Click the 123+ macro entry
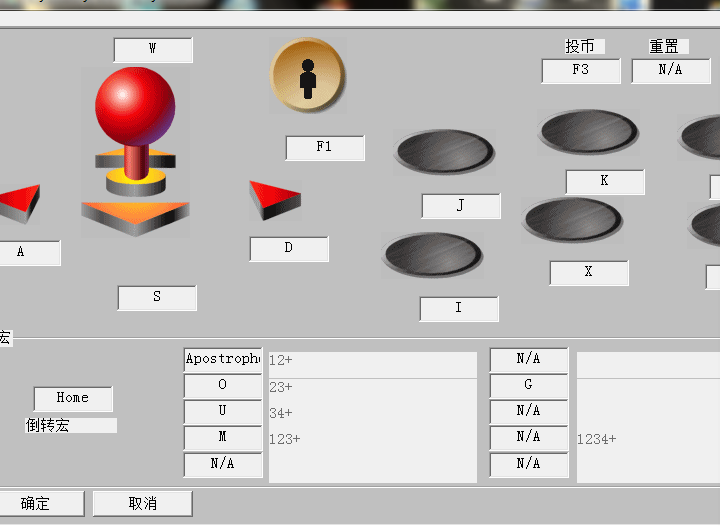Viewport: 720px width, 526px height. [285, 439]
